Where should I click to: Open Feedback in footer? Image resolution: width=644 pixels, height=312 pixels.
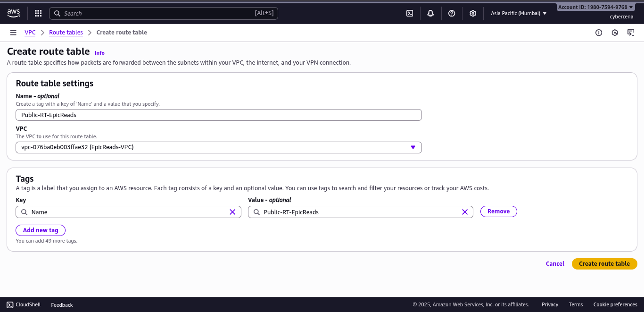62,305
